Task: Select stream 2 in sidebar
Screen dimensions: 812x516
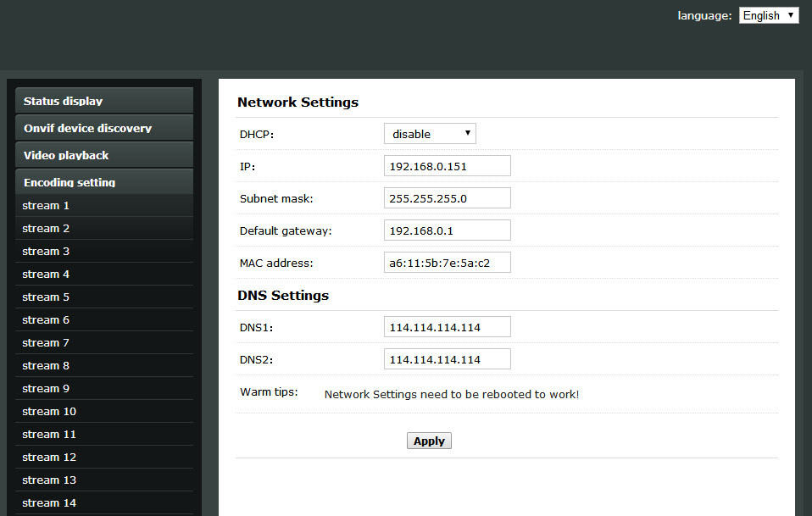Action: coord(104,228)
